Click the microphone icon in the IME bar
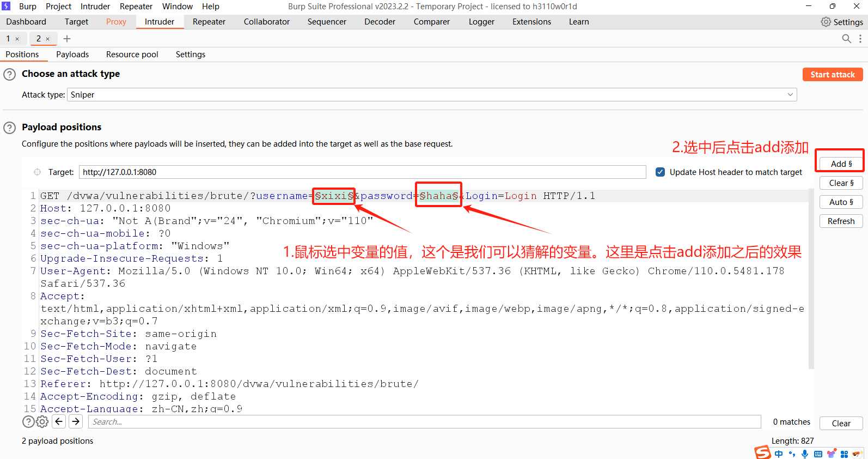Screen dimensions: 868x459 coord(805,454)
